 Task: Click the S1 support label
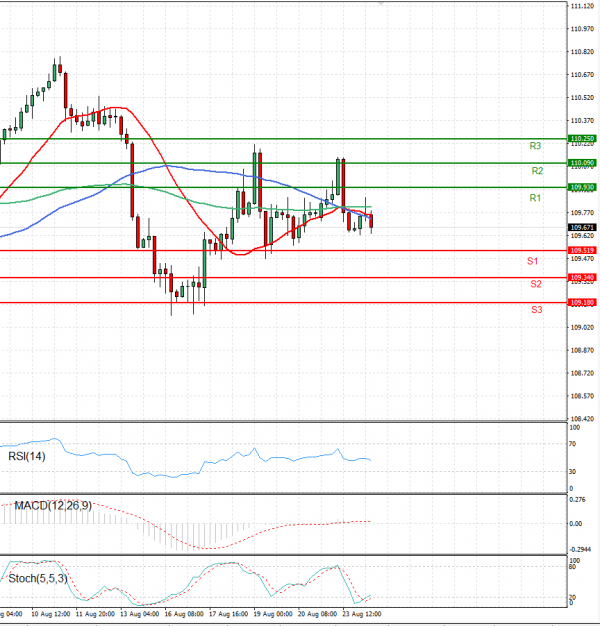[533, 261]
